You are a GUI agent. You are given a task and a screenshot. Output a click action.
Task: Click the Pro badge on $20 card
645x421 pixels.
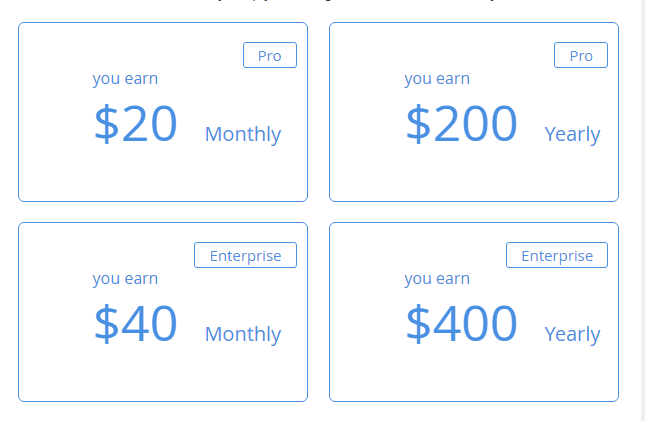coord(270,55)
